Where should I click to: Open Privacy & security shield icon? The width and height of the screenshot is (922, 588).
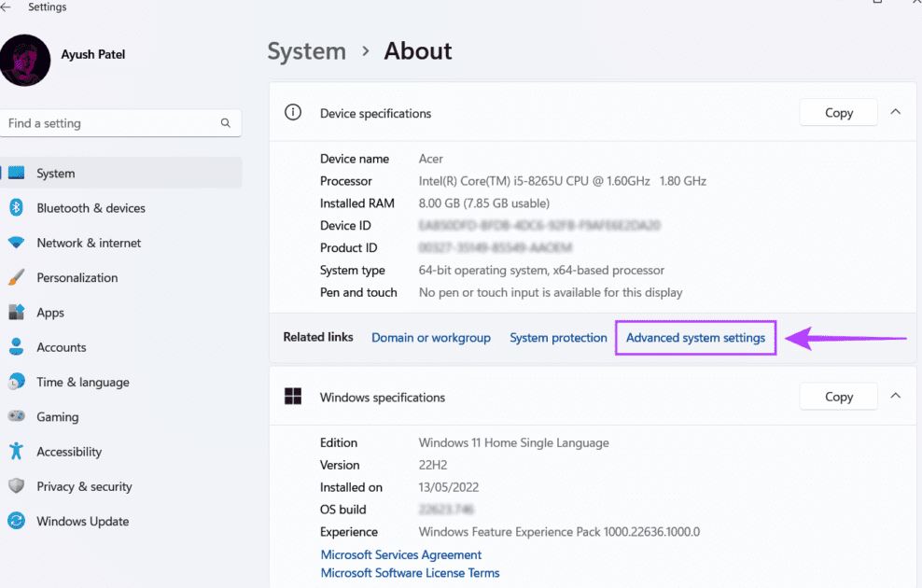[x=17, y=485]
